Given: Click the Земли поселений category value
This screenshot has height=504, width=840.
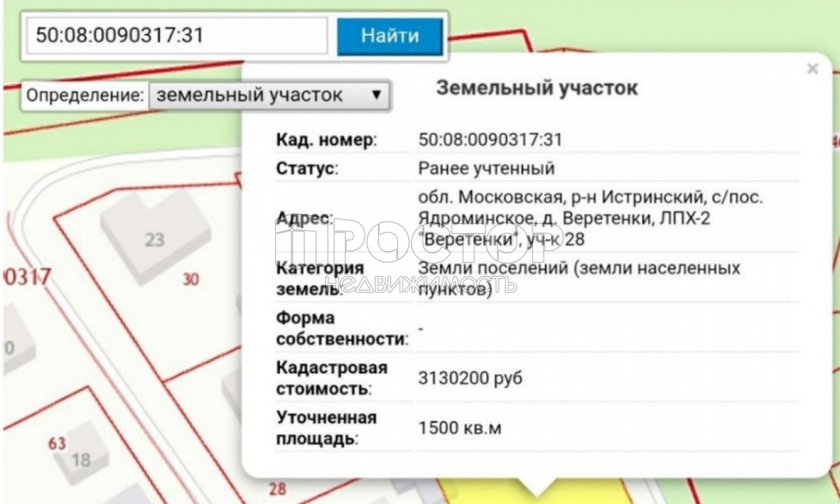Looking at the screenshot, I should coord(579,278).
